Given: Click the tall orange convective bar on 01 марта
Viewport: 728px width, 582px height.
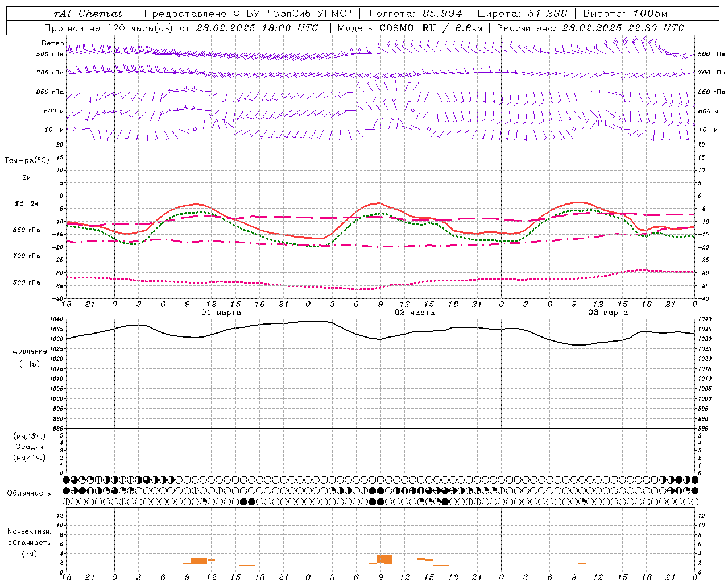Looking at the screenshot, I should pyautogui.click(x=199, y=561).
